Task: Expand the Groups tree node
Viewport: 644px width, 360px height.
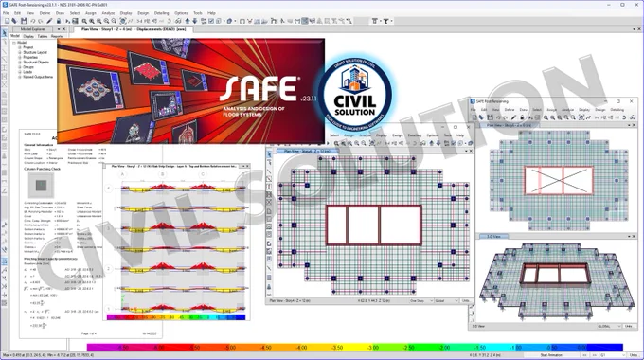Action: pos(19,67)
